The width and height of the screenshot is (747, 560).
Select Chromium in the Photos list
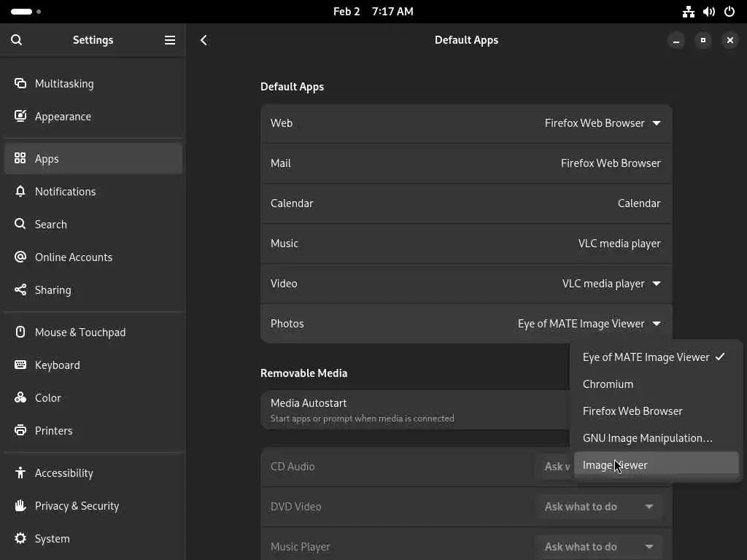point(608,384)
